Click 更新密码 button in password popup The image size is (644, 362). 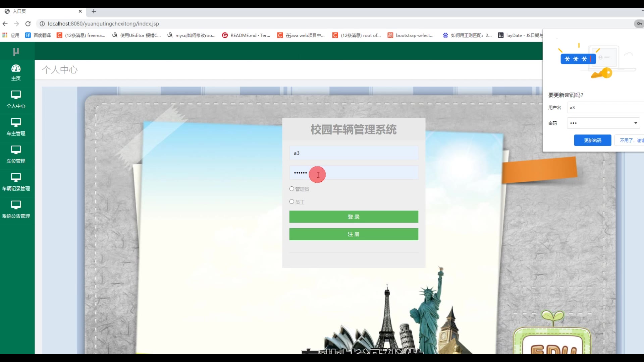coord(593,140)
